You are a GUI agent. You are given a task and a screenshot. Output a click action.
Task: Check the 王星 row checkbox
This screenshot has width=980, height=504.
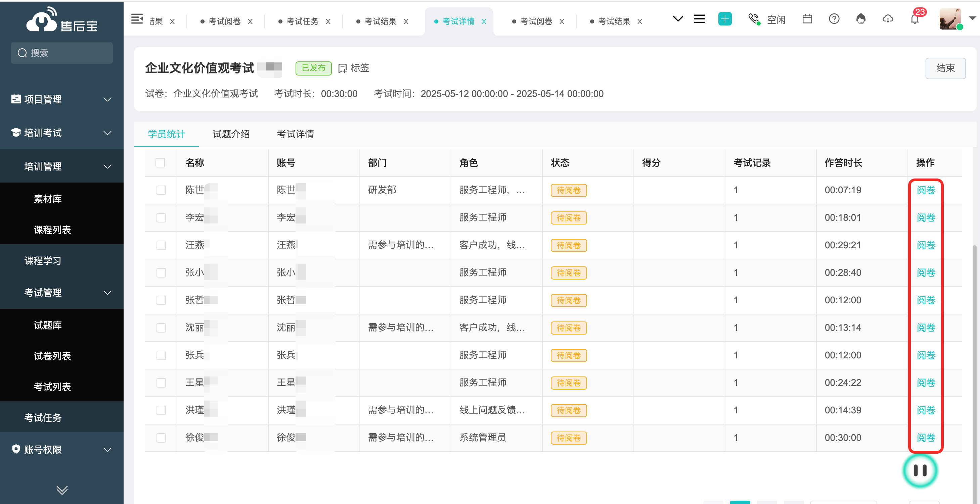[161, 383]
